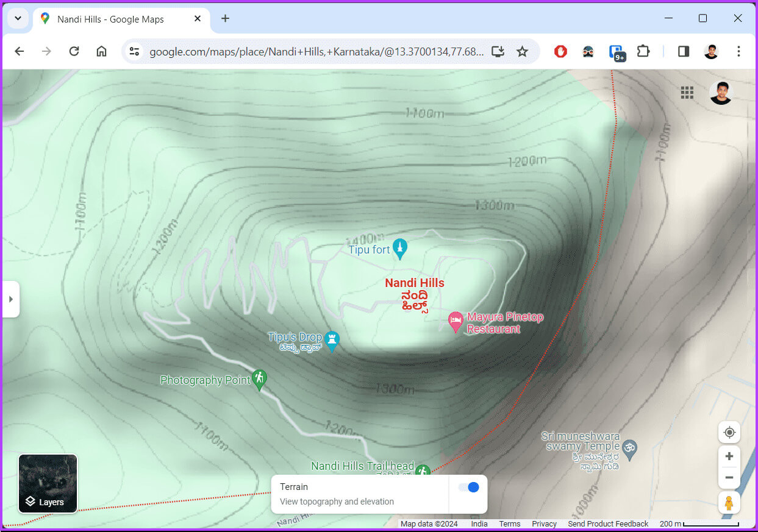Click the Nandi Hills Trail head pin
This screenshot has height=532, width=758.
423,470
